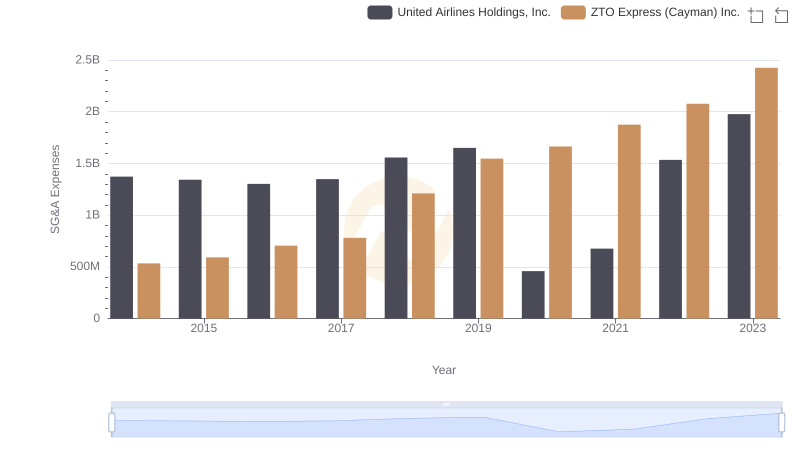Click the '2019' x-axis label

coord(478,328)
